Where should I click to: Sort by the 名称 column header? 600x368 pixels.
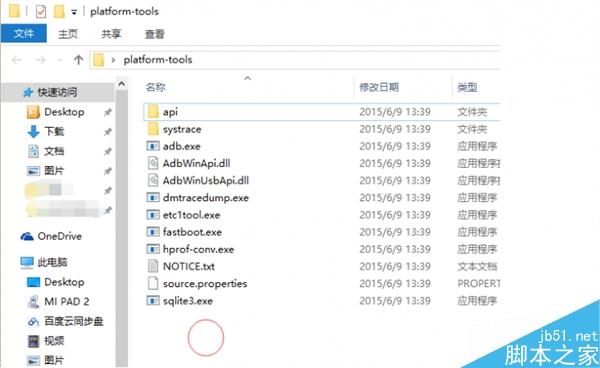155,87
